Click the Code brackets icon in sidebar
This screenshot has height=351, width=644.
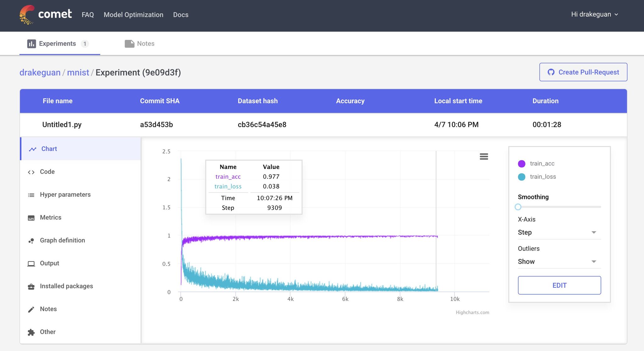tap(31, 172)
